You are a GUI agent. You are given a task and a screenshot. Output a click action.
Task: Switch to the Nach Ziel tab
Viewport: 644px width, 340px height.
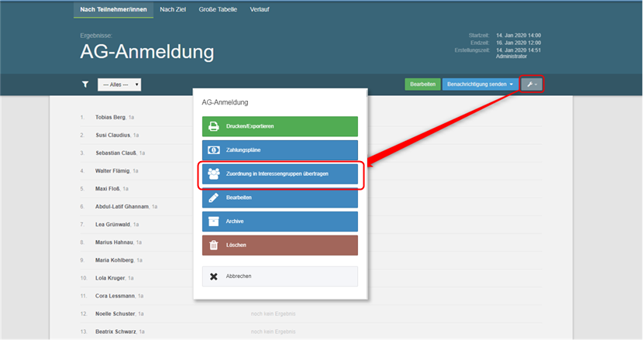172,9
